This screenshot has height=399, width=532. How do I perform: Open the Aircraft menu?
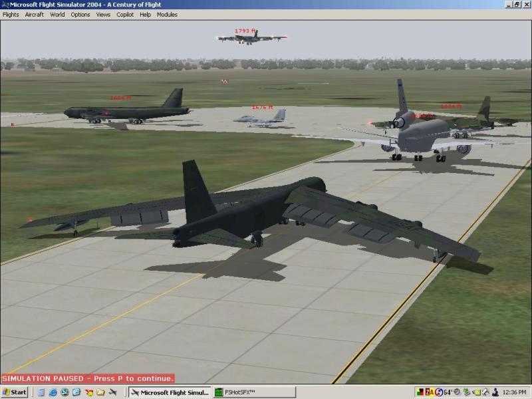(x=35, y=15)
